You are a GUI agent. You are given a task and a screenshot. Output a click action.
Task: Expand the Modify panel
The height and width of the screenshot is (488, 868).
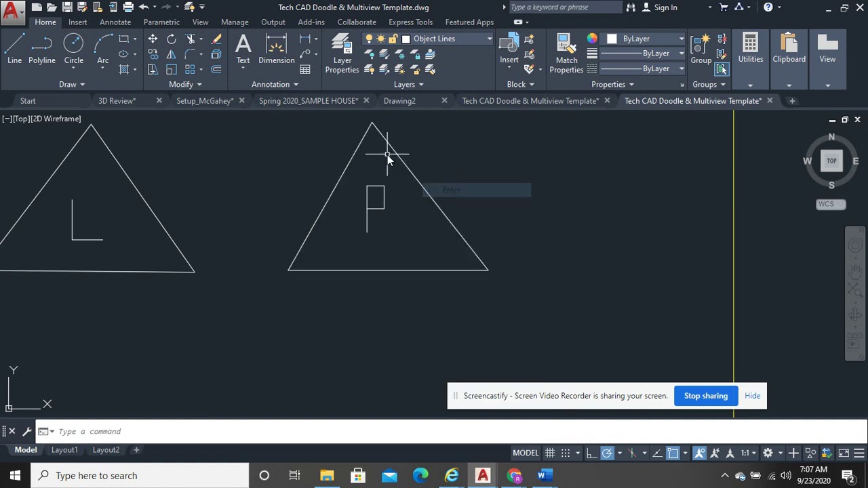[185, 84]
